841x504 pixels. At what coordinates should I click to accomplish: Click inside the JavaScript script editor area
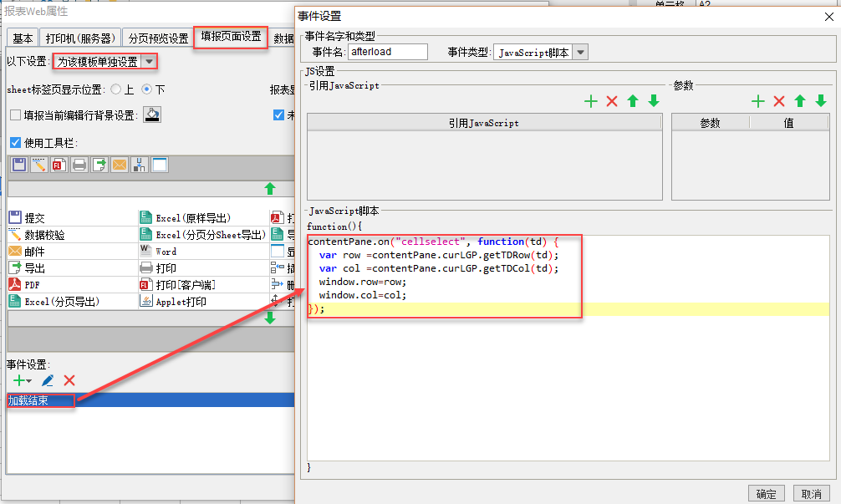click(568, 348)
